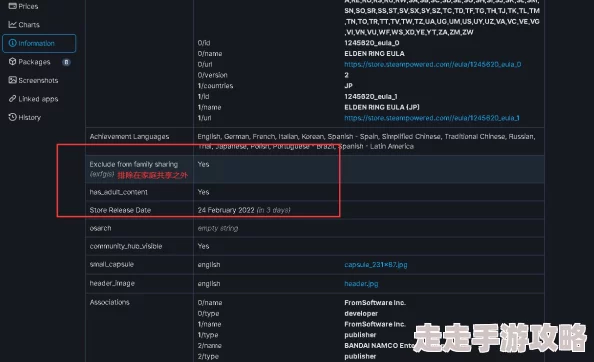
Task: Select the '1245620_eula_0' id value
Action: [372, 43]
